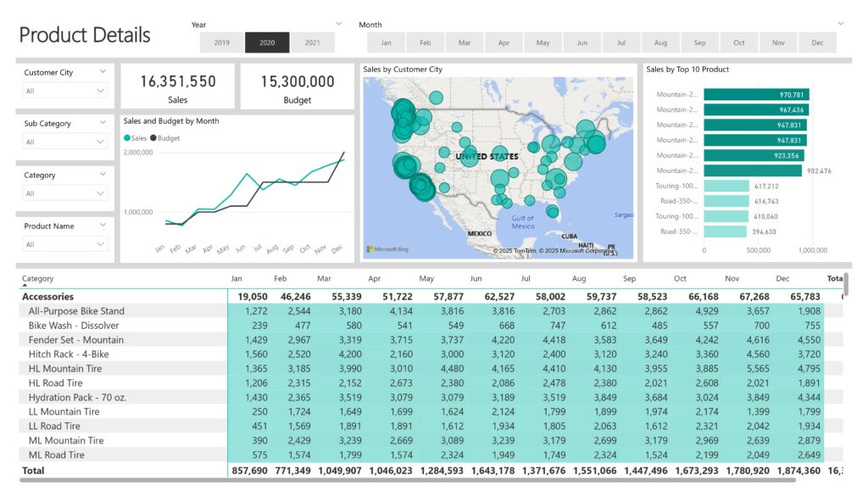Click the chevron beside the Product Name title
Image resolution: width=868 pixels, height=502 pixels.
point(103,226)
